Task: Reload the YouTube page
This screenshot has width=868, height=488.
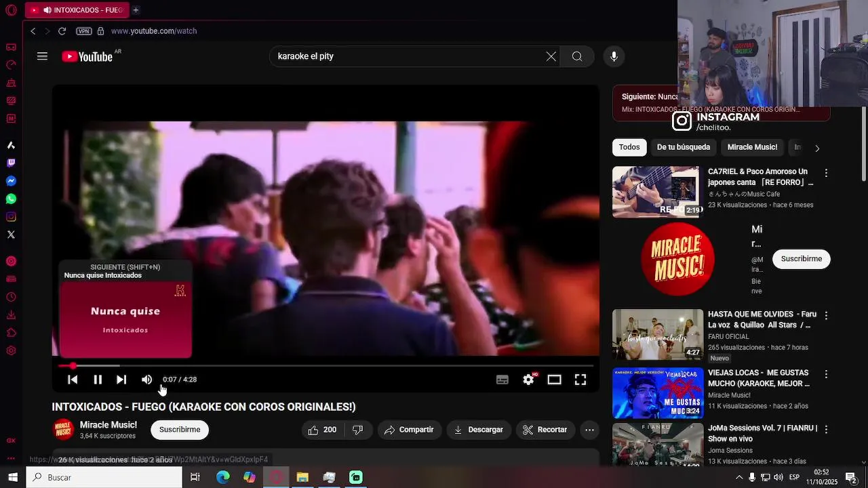Action: (x=62, y=31)
